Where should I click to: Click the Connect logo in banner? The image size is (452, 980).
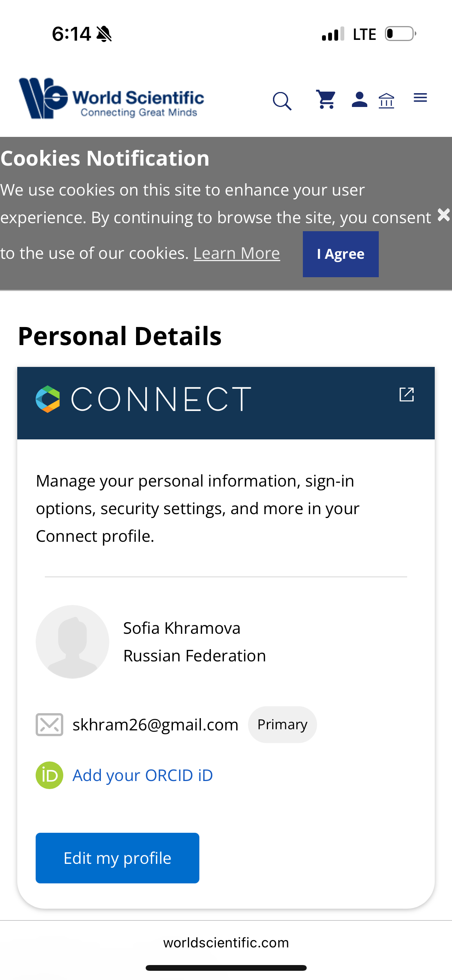click(x=143, y=399)
